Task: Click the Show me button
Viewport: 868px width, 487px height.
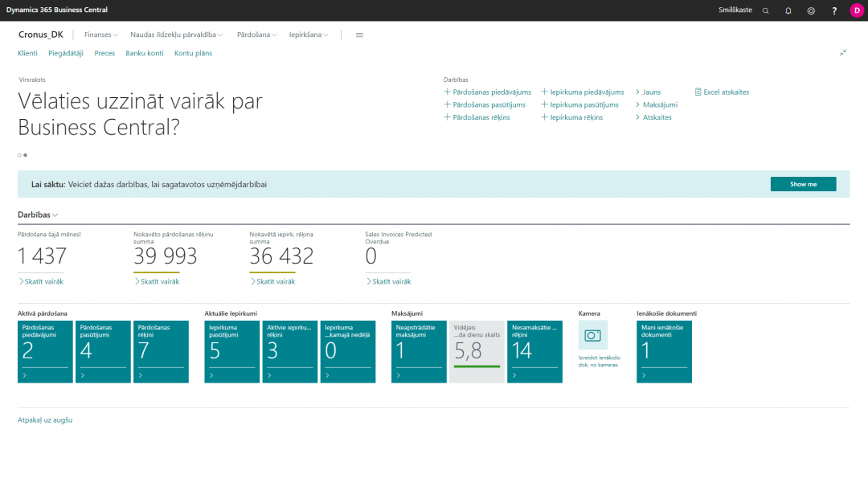Action: pyautogui.click(x=803, y=184)
